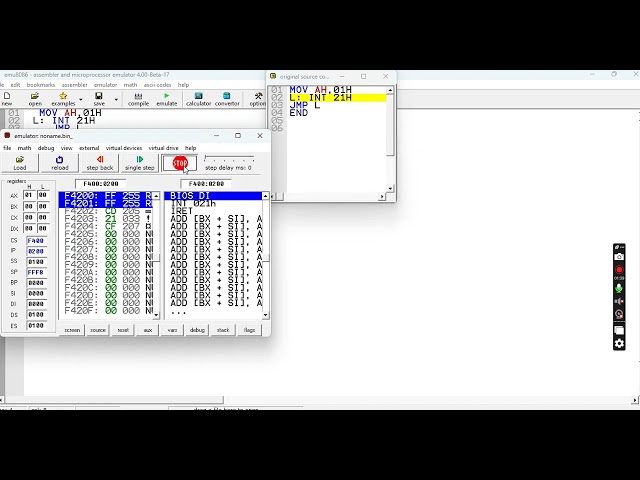The height and width of the screenshot is (480, 640).
Task: Select memory row F4202 in memory list
Action: pos(106,211)
